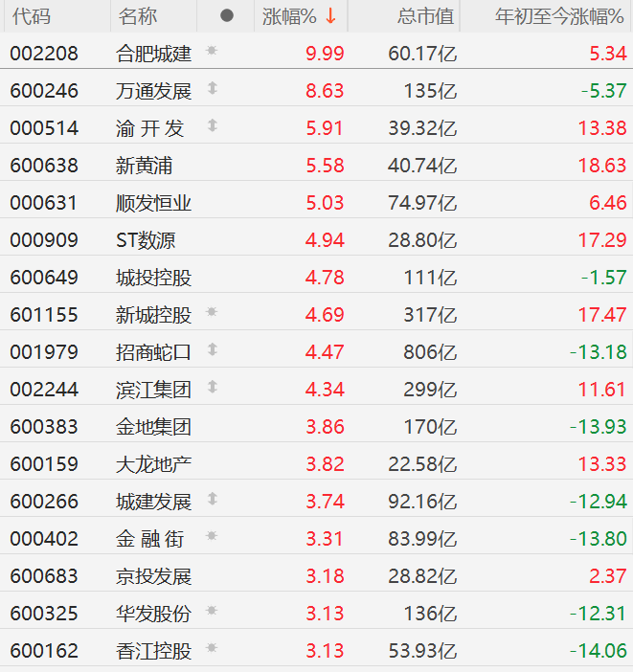Select stock code 000514
The image size is (633, 672).
pos(44,128)
